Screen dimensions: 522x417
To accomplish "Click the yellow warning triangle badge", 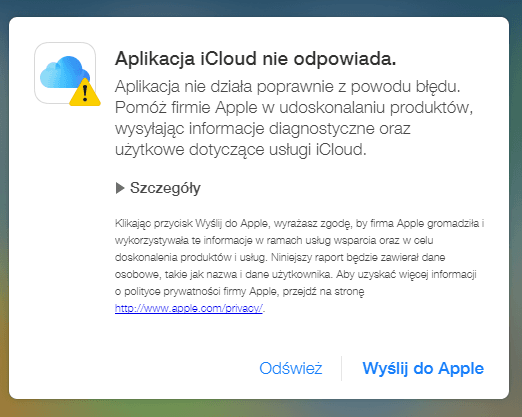I will [85, 92].
